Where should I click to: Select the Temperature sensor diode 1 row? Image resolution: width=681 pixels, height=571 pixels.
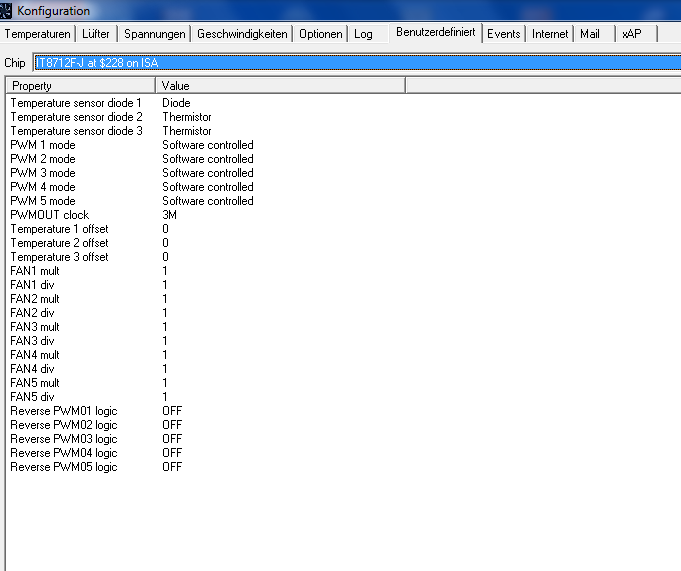76,103
